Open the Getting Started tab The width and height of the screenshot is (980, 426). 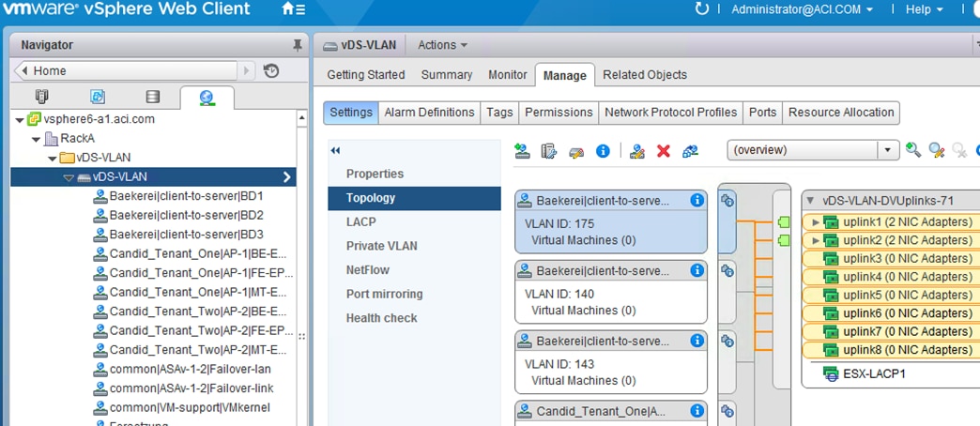[366, 74]
